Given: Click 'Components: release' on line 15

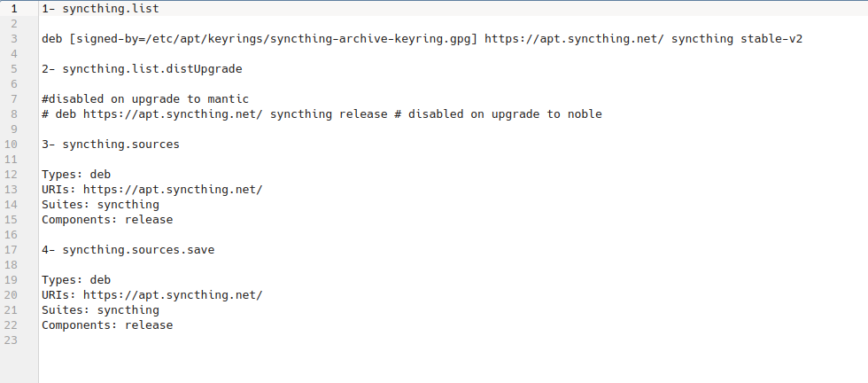Looking at the screenshot, I should click(x=107, y=220).
